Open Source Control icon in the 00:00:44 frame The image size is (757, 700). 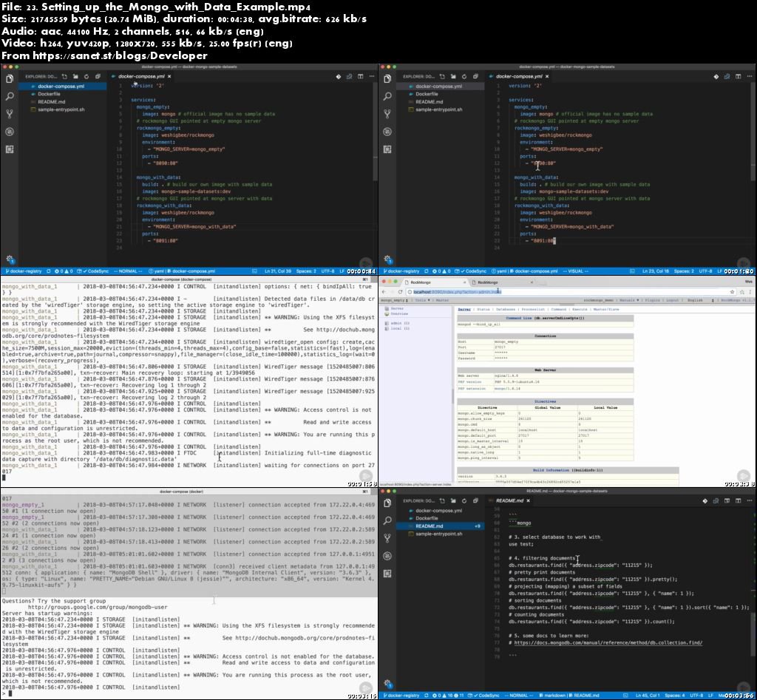tap(10, 114)
